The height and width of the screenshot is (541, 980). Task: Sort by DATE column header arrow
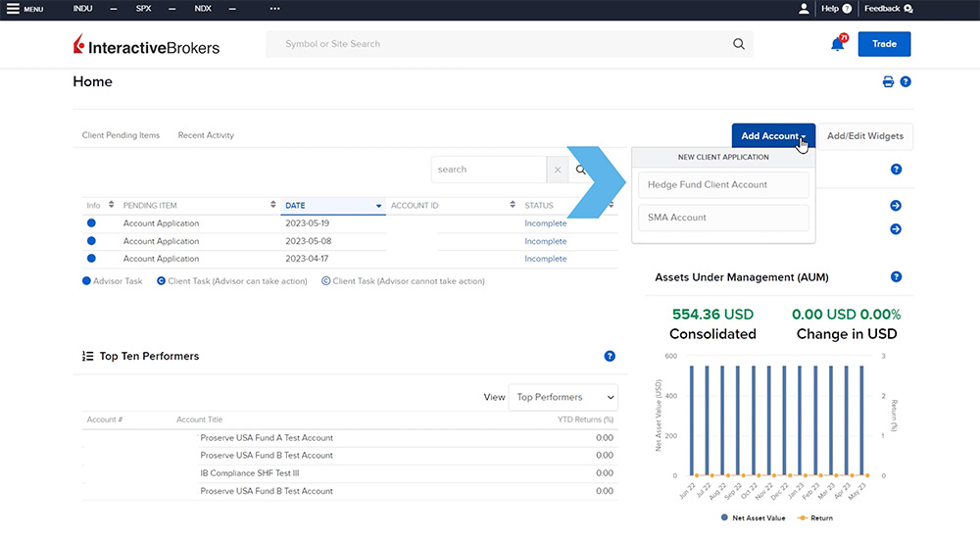pyautogui.click(x=378, y=206)
